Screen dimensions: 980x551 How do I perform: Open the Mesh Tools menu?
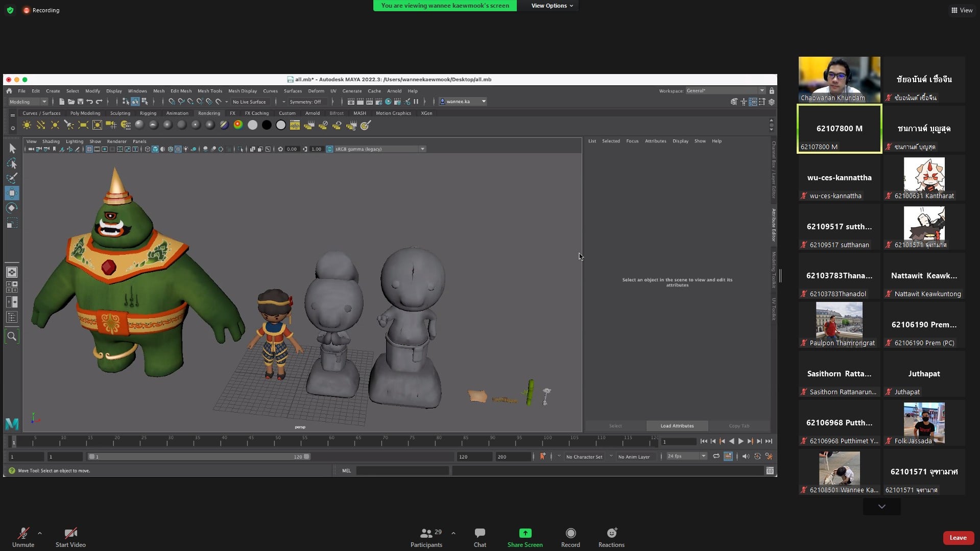pos(209,91)
